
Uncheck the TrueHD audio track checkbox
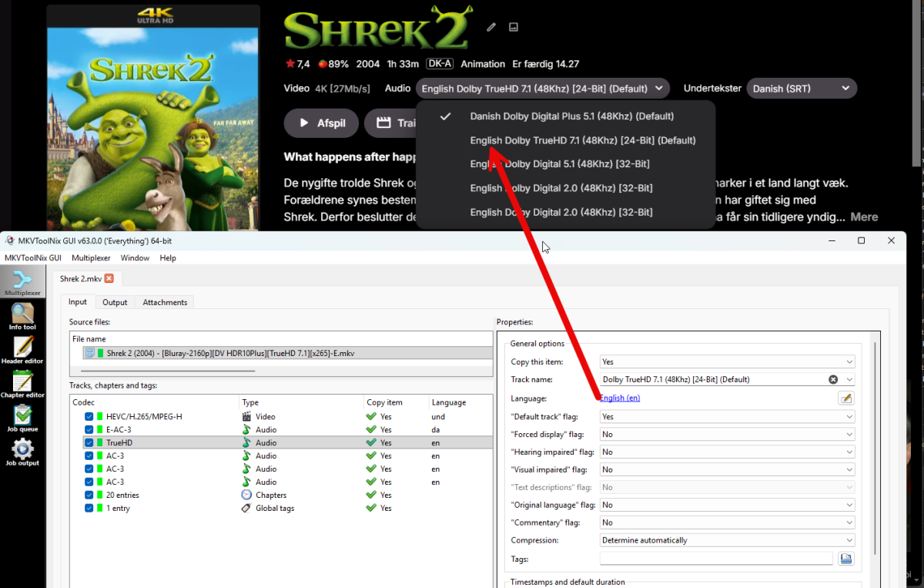[89, 443]
